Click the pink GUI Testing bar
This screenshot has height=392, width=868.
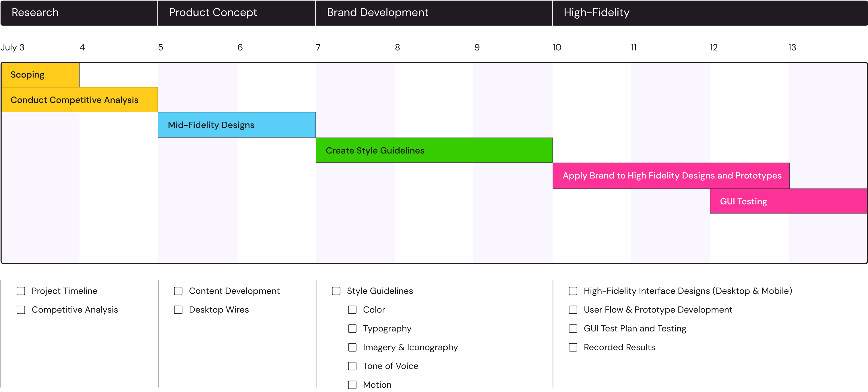click(788, 201)
